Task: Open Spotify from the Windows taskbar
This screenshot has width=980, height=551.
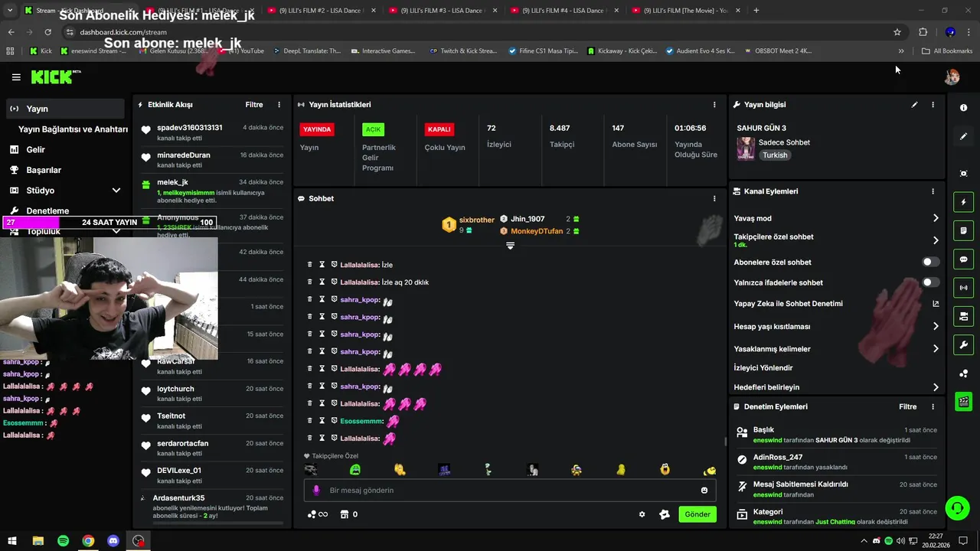Action: (x=63, y=541)
